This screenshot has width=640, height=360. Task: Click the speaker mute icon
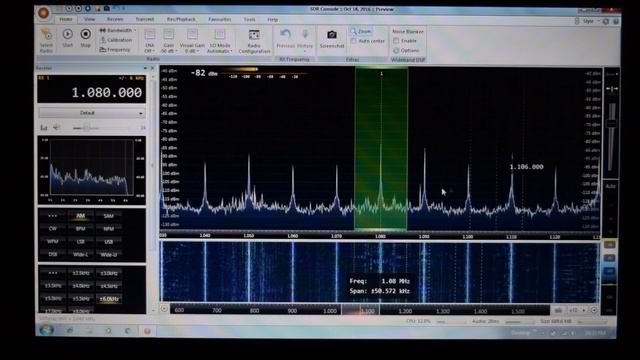click(x=56, y=128)
